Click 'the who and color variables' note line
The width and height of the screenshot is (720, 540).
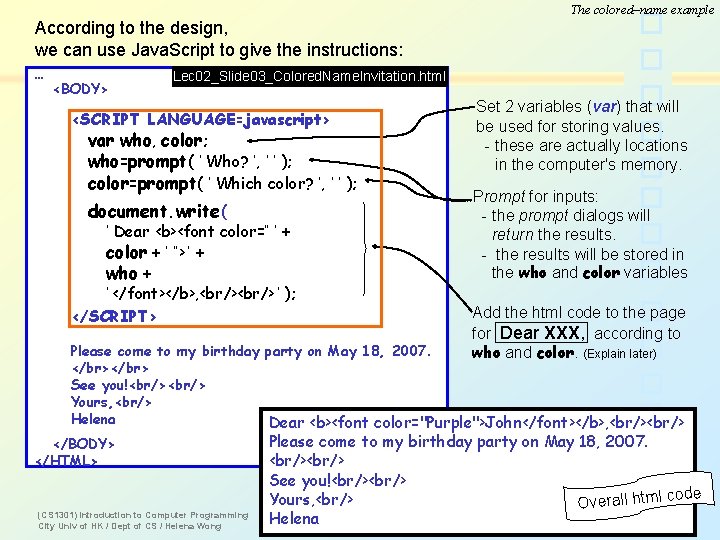(590, 273)
